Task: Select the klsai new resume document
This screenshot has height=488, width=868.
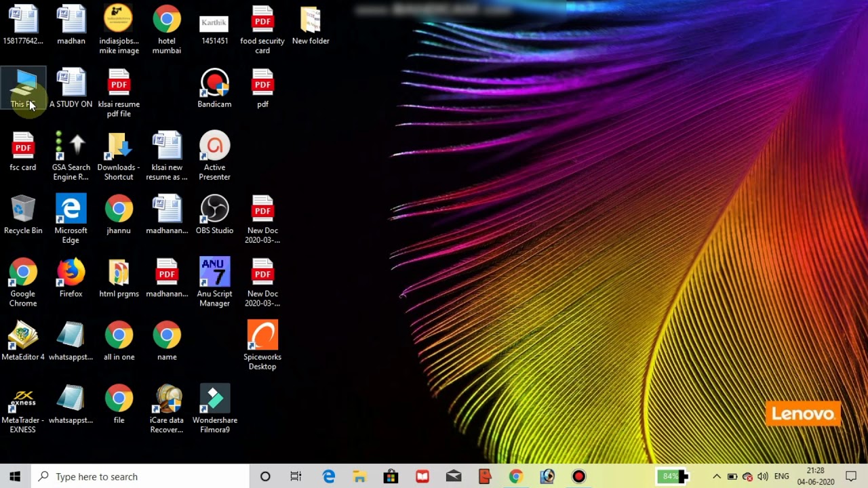Action: [x=167, y=156]
